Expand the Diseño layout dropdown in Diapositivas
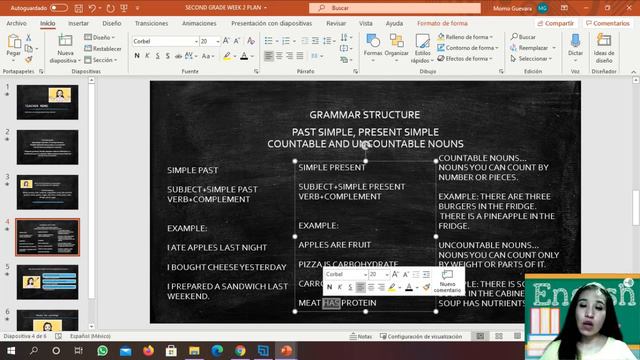 tap(100, 37)
